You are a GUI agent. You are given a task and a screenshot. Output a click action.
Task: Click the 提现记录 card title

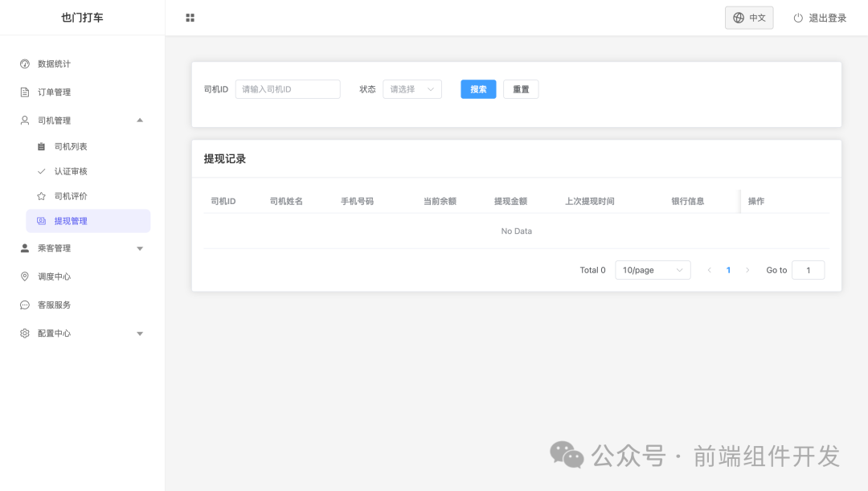[225, 159]
